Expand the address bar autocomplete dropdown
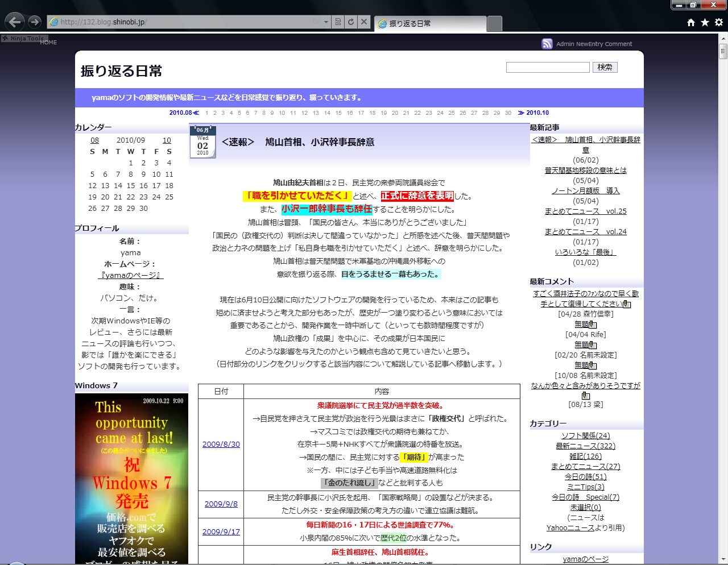Image resolution: width=728 pixels, height=565 pixels. click(x=326, y=22)
